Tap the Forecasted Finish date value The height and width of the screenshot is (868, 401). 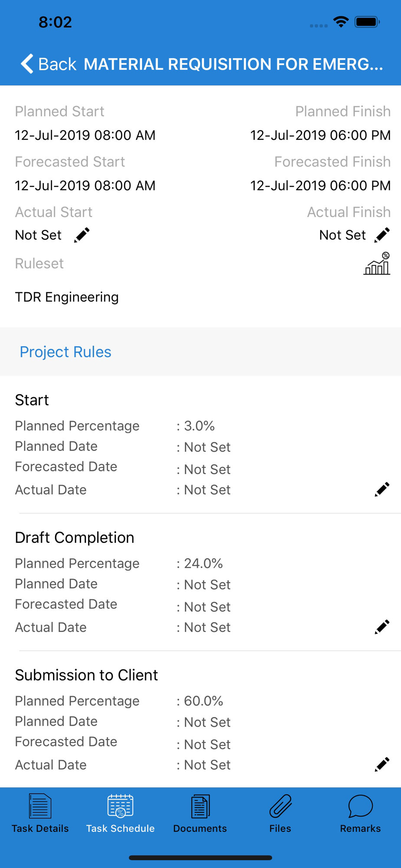pos(320,185)
